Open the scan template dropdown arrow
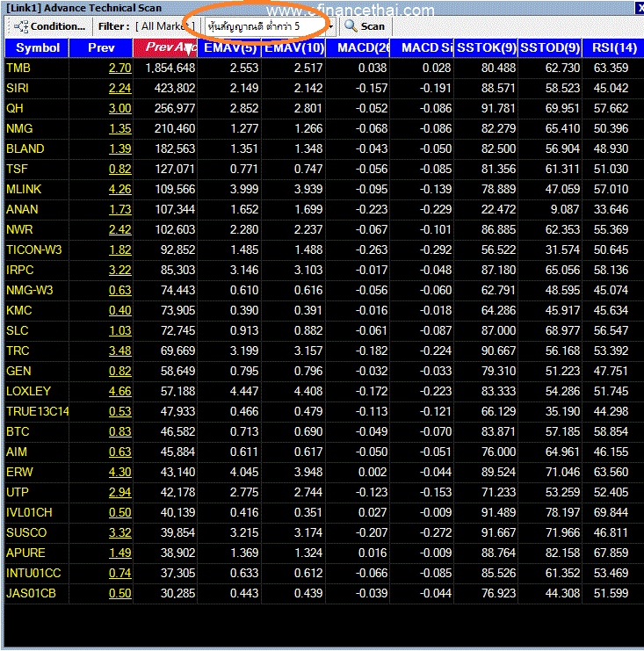 pos(331,27)
